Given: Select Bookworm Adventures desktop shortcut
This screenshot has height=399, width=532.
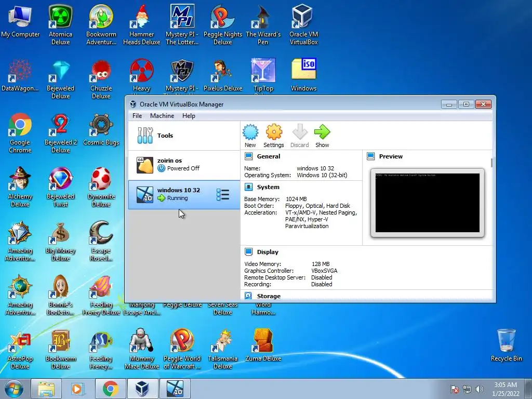Looking at the screenshot, I should click(101, 25).
